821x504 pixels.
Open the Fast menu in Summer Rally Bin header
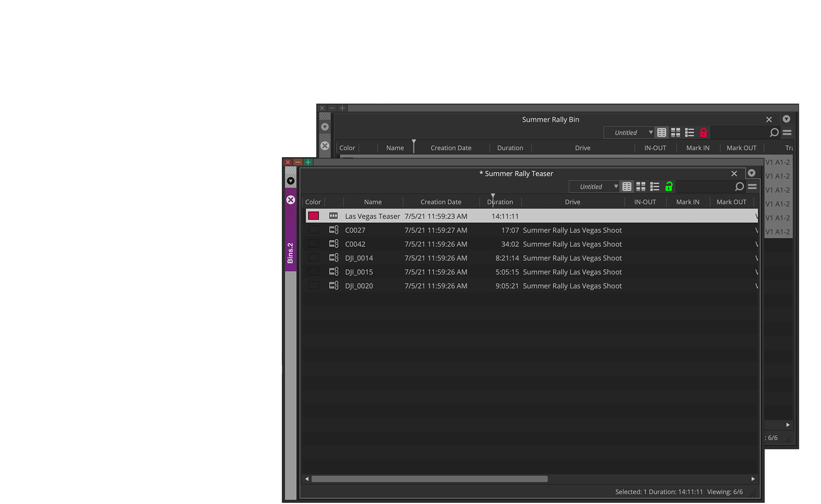(x=787, y=133)
